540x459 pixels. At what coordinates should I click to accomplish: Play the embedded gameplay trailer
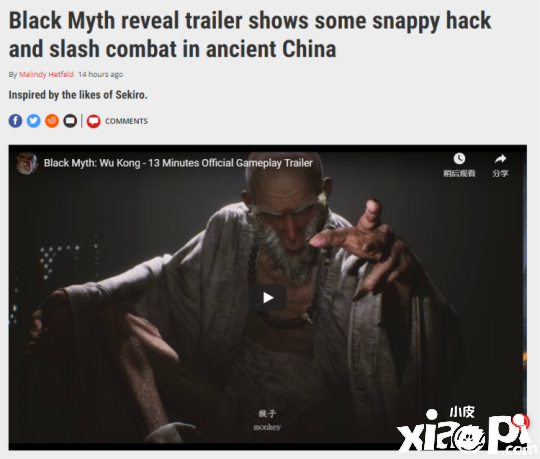(x=268, y=298)
